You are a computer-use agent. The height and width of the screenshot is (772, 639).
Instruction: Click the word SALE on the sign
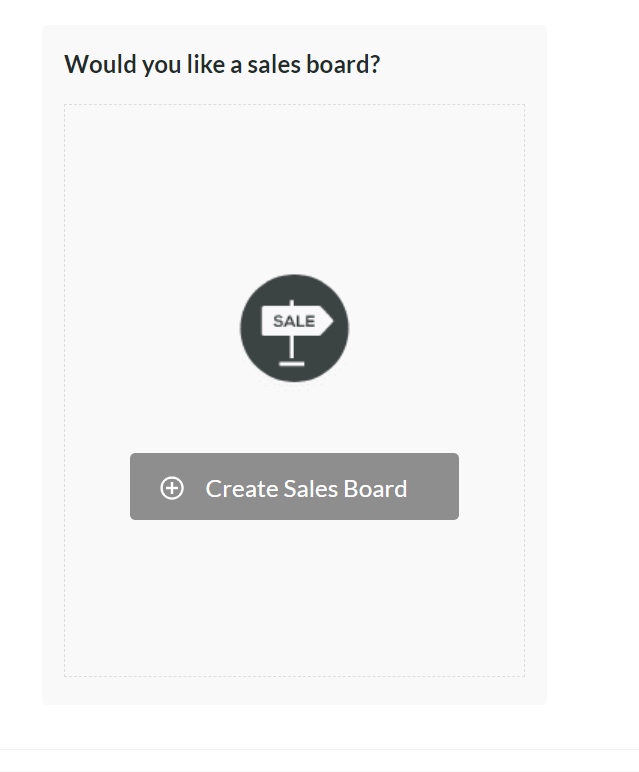294,322
